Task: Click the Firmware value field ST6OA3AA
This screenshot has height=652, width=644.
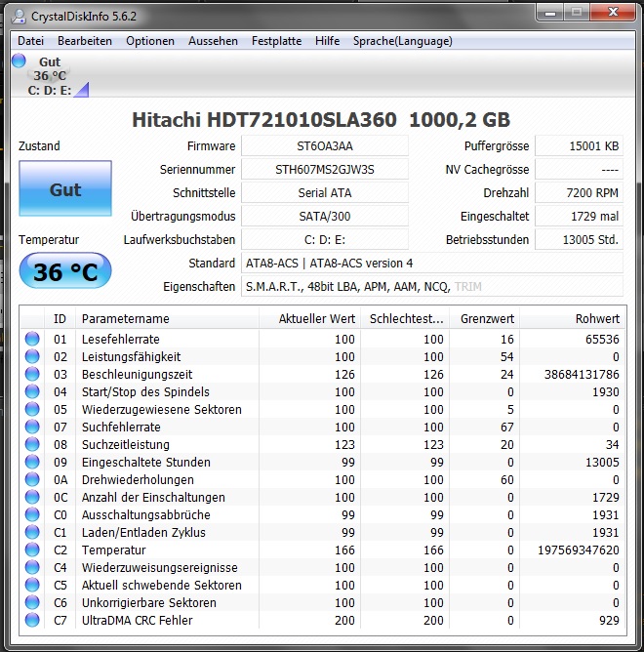Action: click(325, 145)
